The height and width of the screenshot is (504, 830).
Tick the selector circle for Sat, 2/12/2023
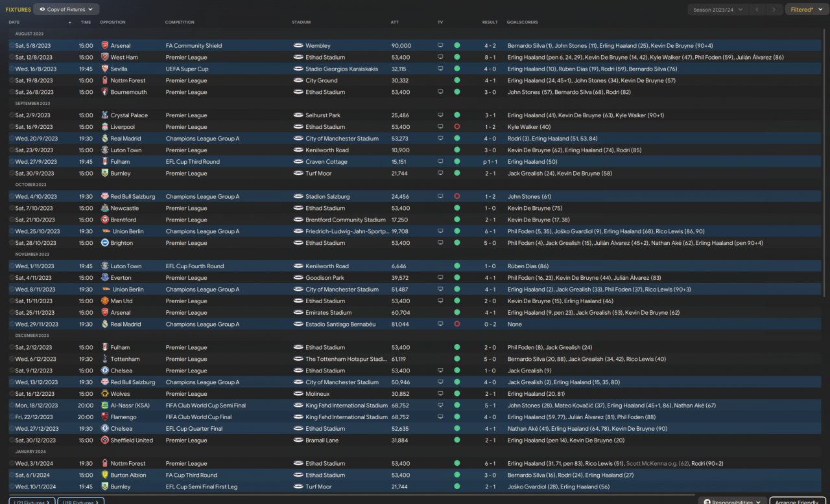click(12, 348)
